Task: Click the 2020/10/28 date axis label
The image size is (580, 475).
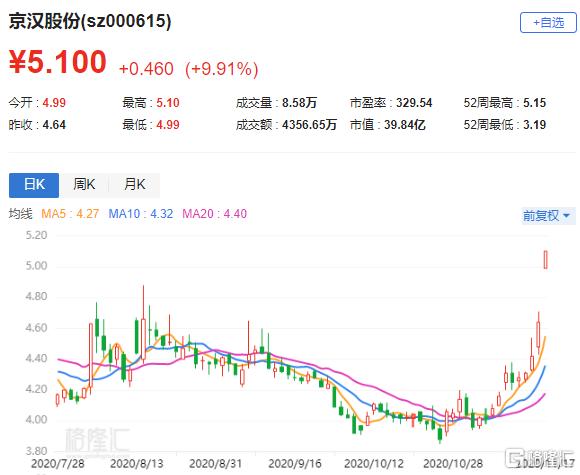Action: pyautogui.click(x=453, y=463)
